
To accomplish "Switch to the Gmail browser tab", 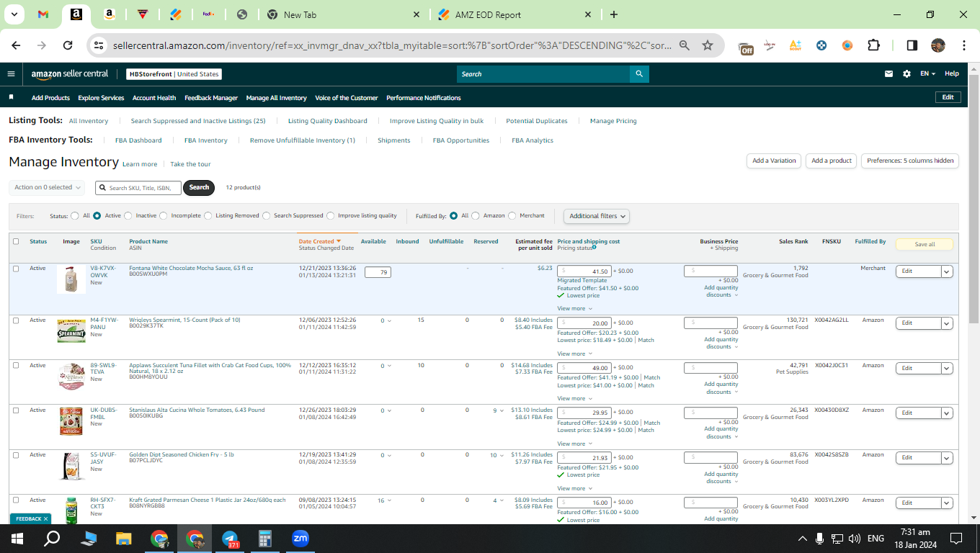I will tap(43, 14).
